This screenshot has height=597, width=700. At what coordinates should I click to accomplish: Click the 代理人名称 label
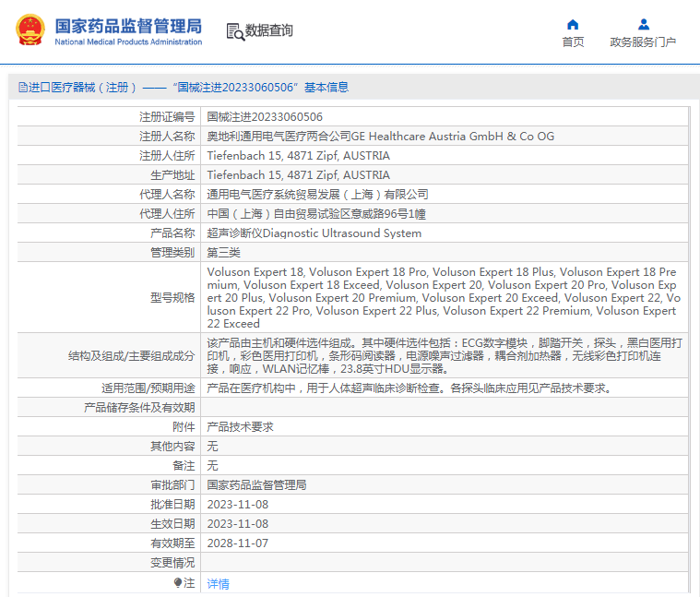(x=167, y=195)
